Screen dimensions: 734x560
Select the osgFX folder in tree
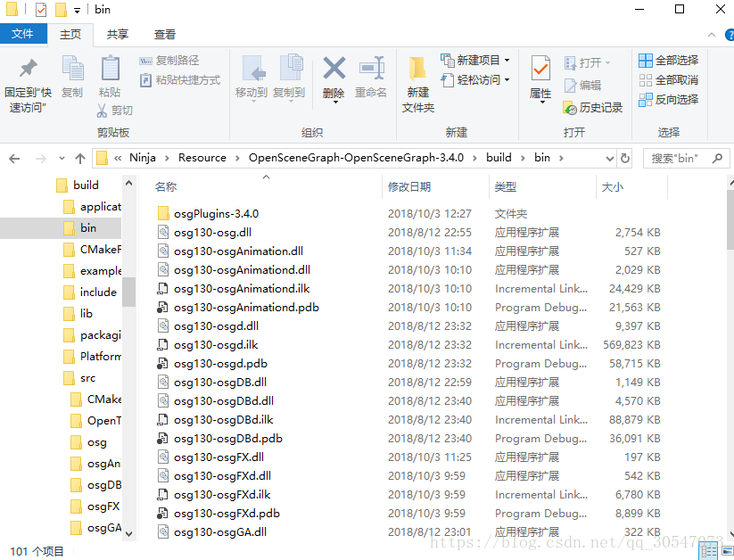tap(103, 506)
